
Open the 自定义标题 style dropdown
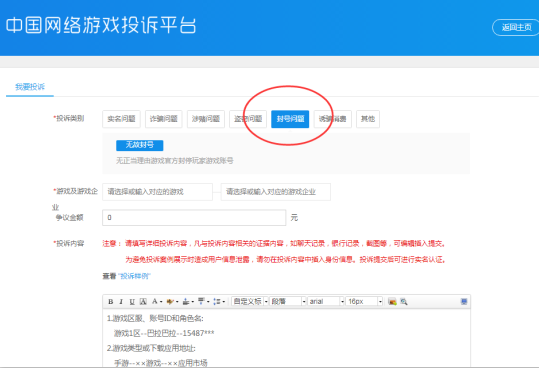(250, 301)
